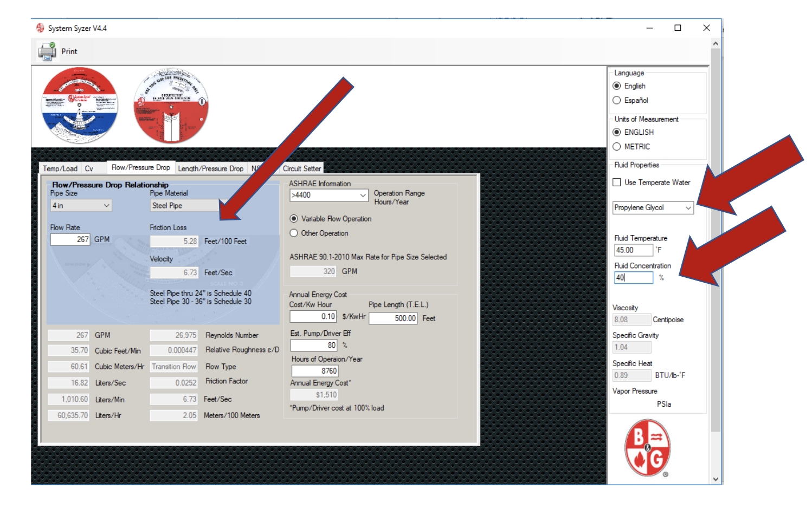
Task: Click the Reynolds Number 26,975 value
Action: click(x=174, y=335)
